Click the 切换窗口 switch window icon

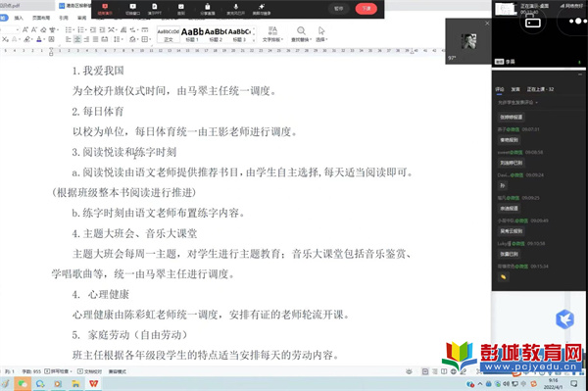click(x=132, y=10)
